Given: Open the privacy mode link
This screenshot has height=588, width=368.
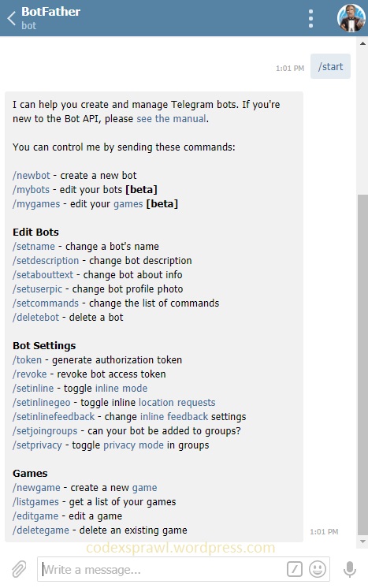Looking at the screenshot, I should point(133,445).
